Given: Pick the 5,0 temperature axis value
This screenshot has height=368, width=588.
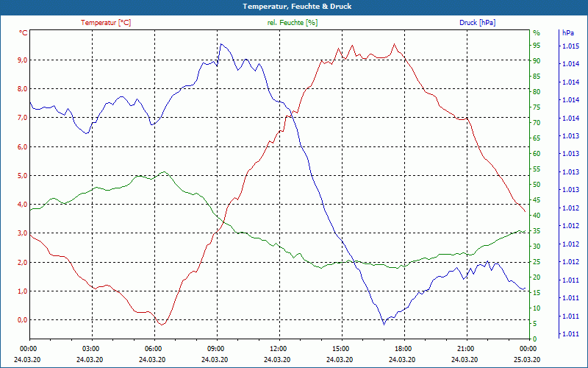Looking at the screenshot, I should [x=22, y=176].
